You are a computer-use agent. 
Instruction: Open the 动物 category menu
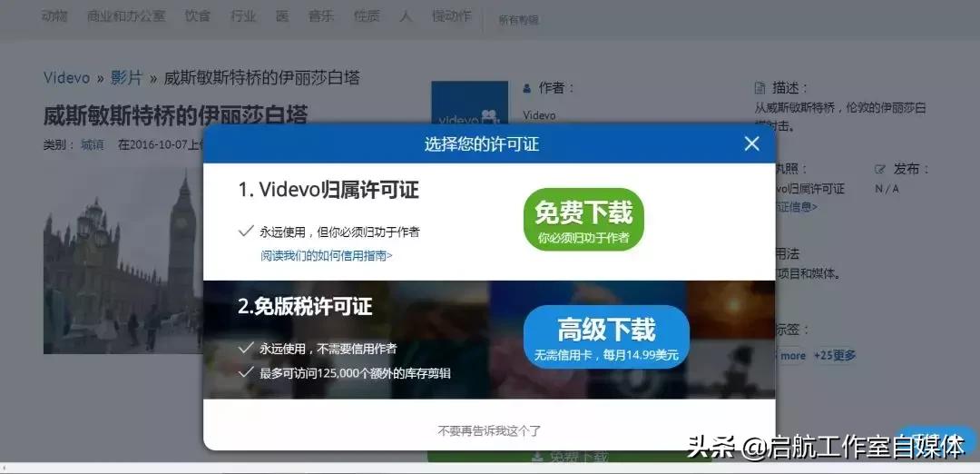(x=54, y=15)
